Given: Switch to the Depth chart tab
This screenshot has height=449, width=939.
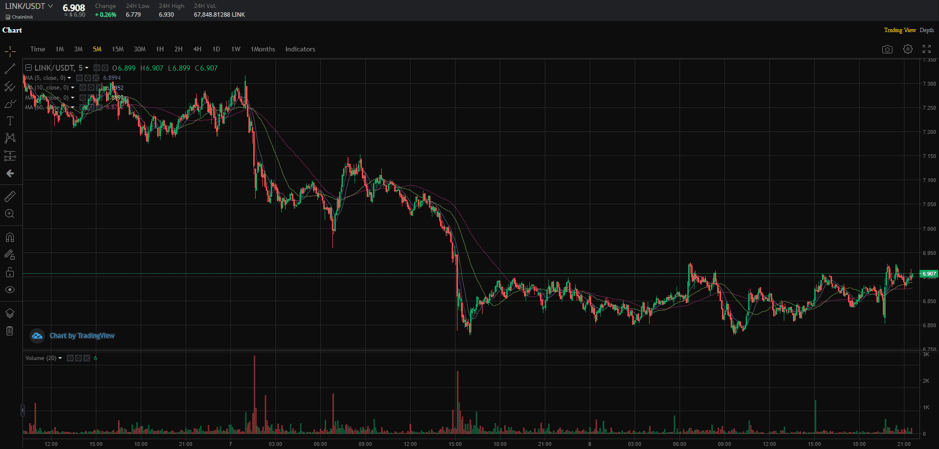Looking at the screenshot, I should tap(927, 30).
